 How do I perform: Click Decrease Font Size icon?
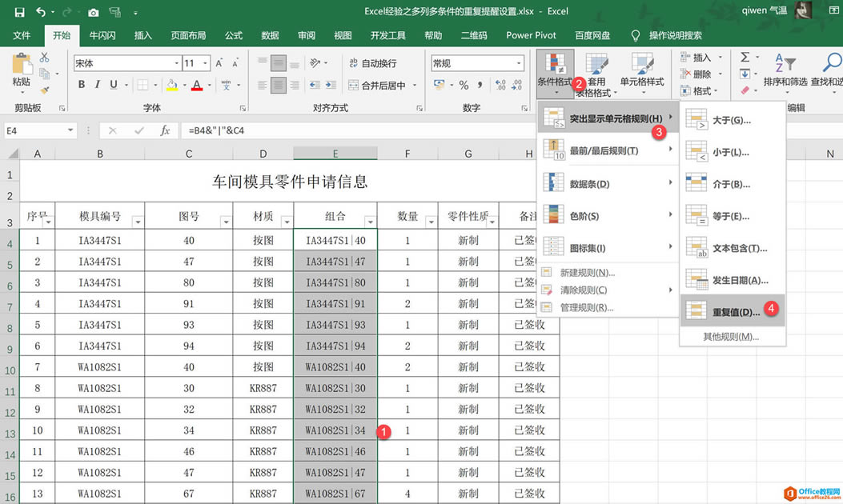235,63
